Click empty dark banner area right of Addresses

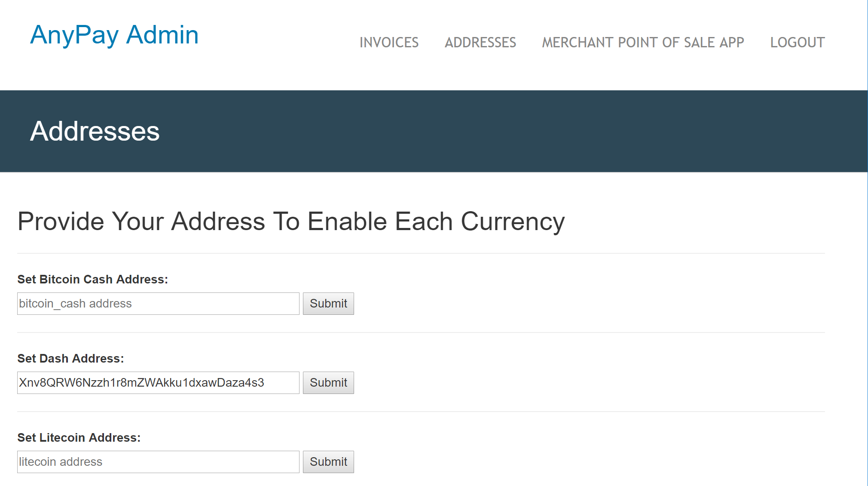[x=516, y=131]
